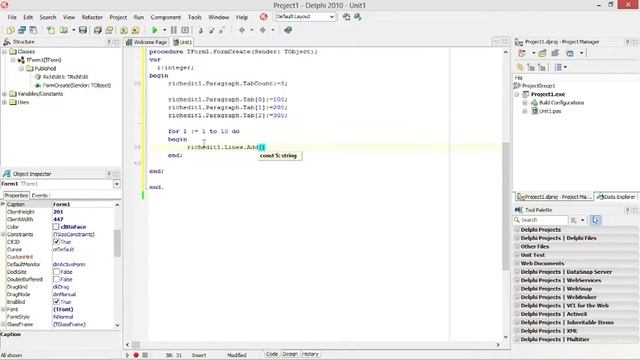Select the Unit1.pas file in Project Manager
The height and width of the screenshot is (360, 640).
coord(549,111)
